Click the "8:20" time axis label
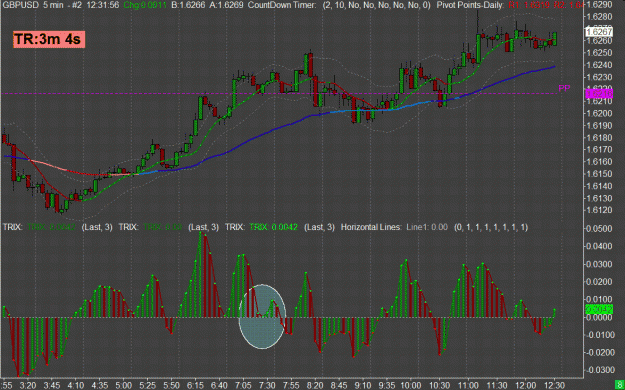 tap(315, 385)
